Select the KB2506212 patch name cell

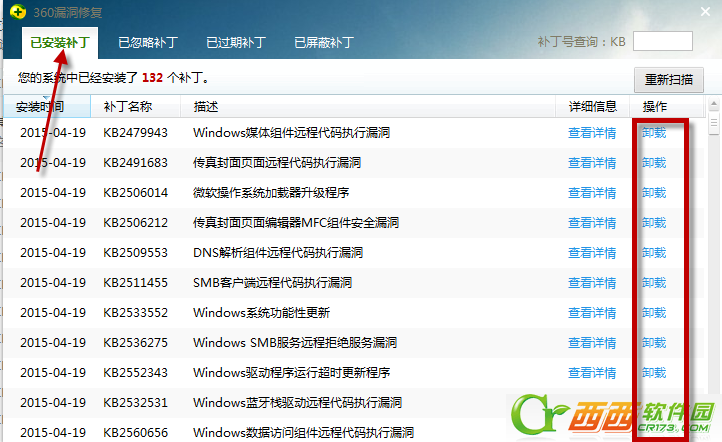coord(135,223)
